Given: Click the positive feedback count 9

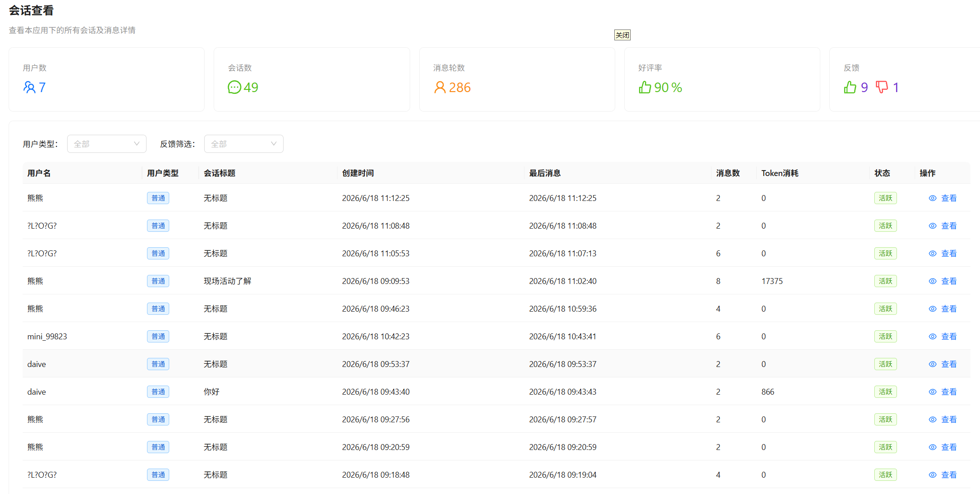Looking at the screenshot, I should click(x=864, y=87).
